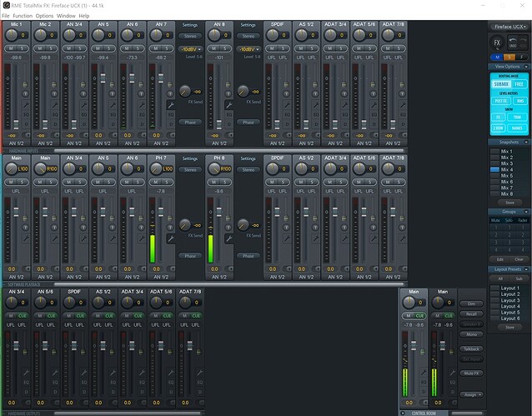Click the FX round button in sidebar
The image size is (532, 416).
(497, 43)
